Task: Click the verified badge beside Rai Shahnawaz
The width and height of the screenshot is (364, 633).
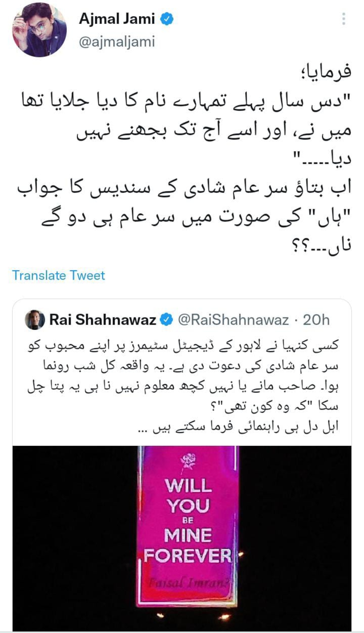Action: tap(166, 320)
